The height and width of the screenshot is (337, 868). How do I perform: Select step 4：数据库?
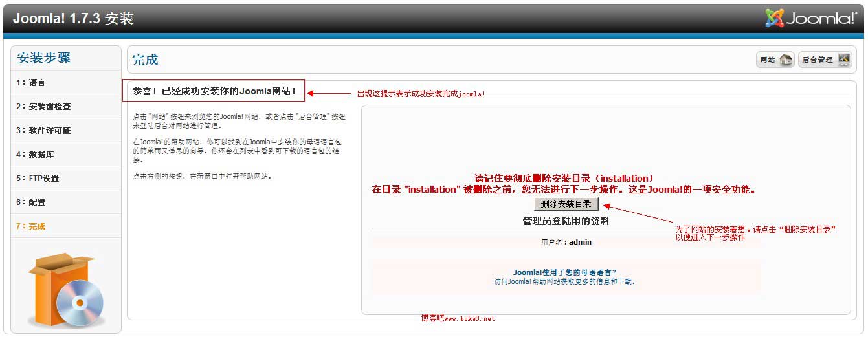point(66,155)
